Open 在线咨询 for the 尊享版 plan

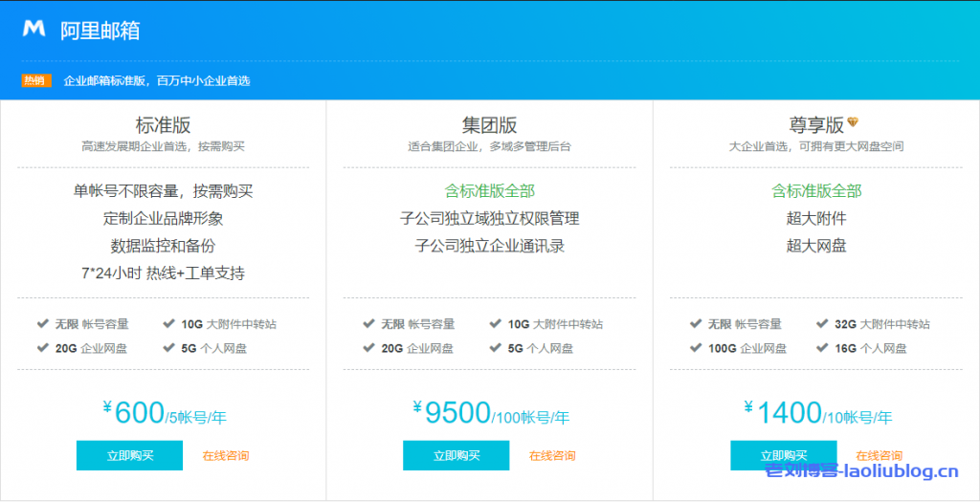click(x=879, y=455)
